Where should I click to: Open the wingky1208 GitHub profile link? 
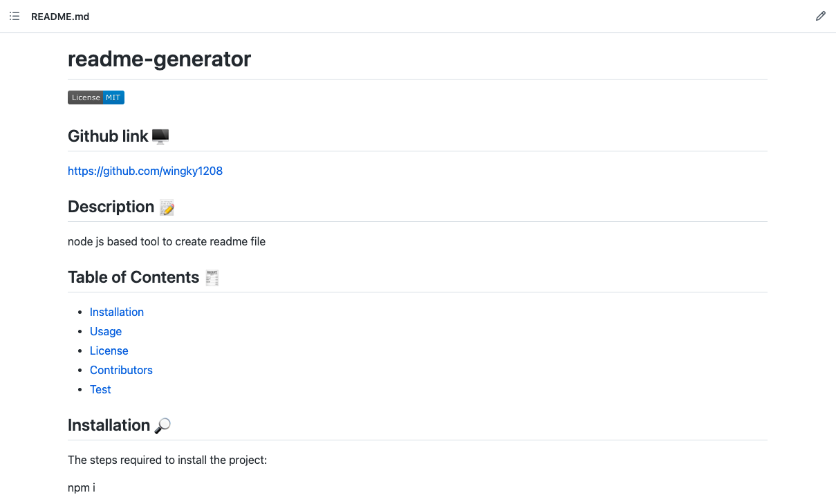pyautogui.click(x=145, y=171)
